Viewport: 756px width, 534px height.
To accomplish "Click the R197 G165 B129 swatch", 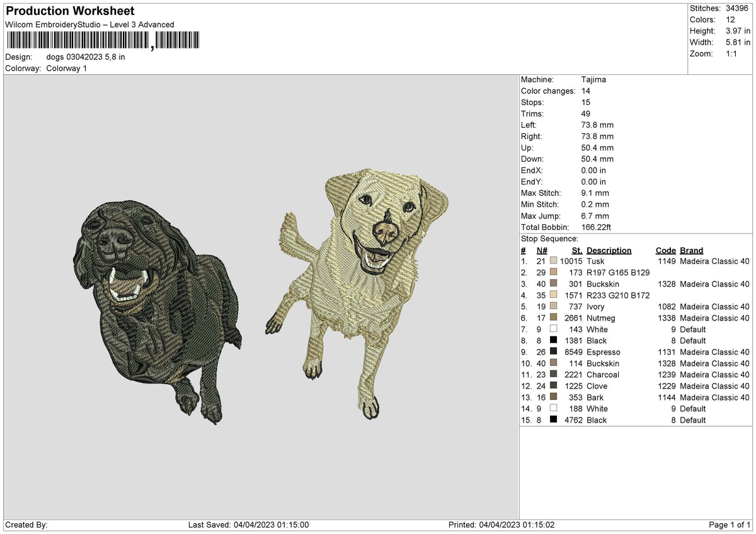I will 553,272.
